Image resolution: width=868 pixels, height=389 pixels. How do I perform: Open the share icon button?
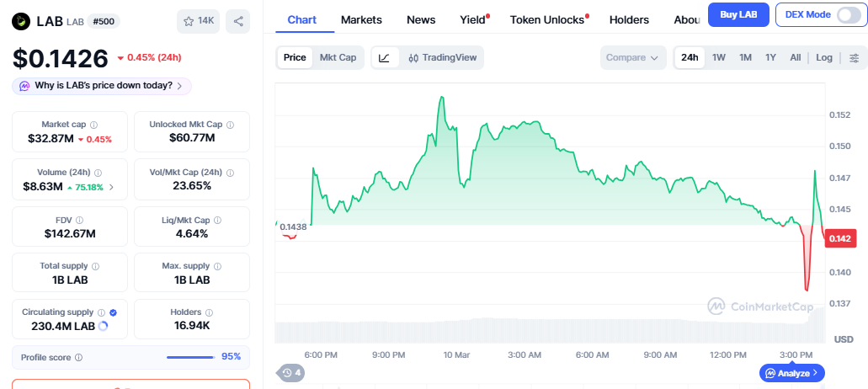238,21
